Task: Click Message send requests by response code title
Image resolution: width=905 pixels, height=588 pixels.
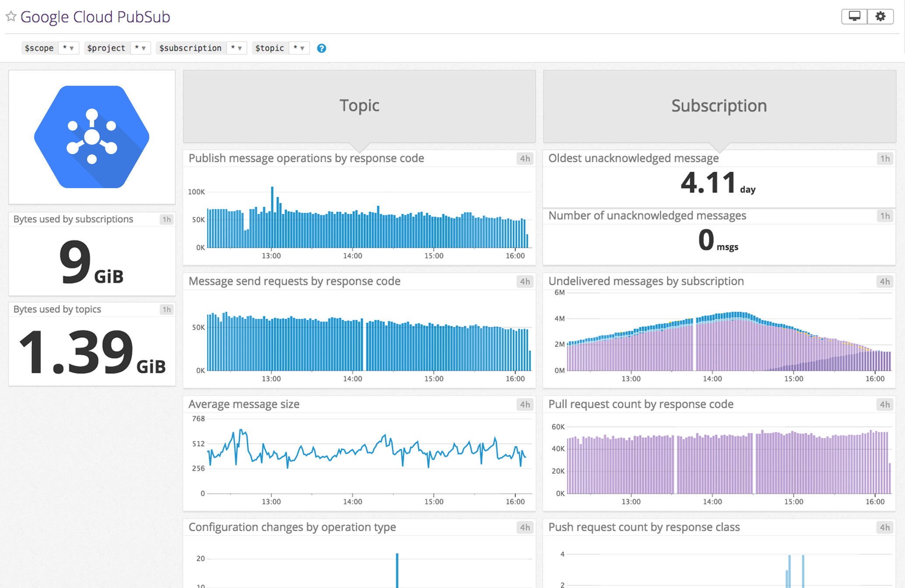Action: coord(295,281)
